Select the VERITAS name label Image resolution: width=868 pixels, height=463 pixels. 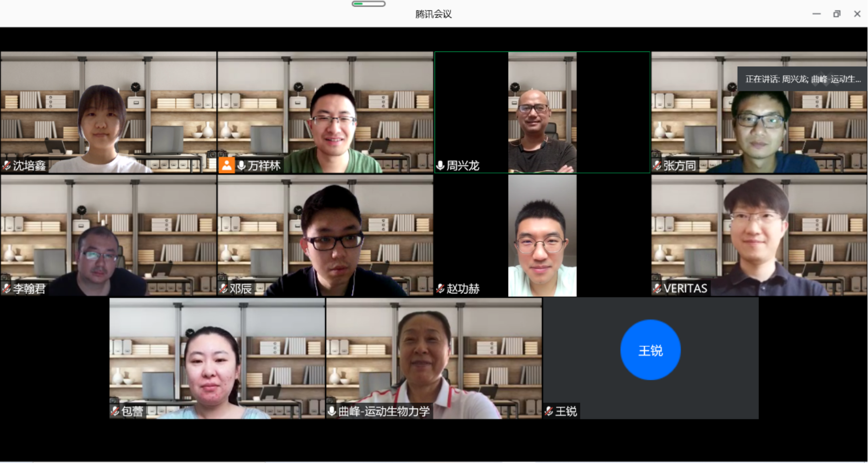(685, 288)
